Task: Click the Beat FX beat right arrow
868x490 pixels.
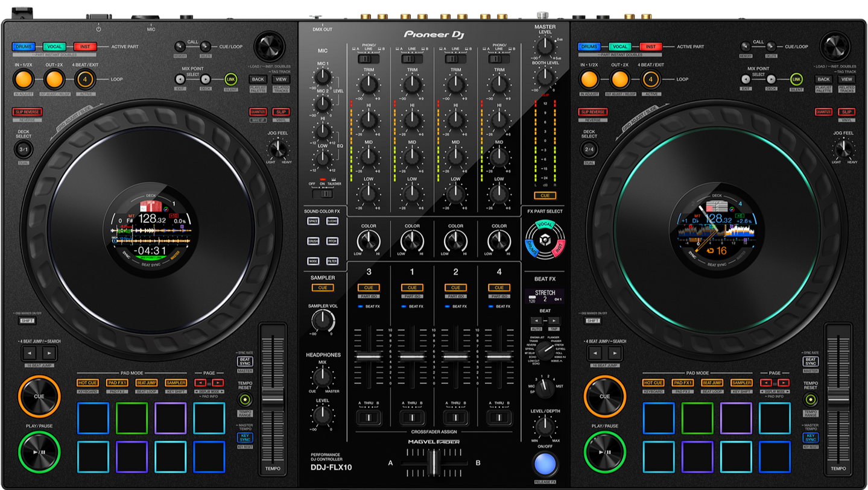Action: (x=553, y=321)
